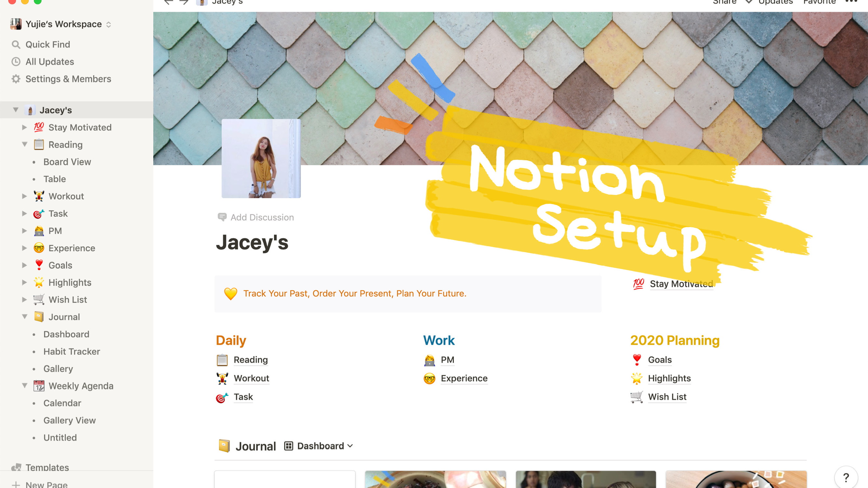
Task: Click Jacey's profile photo icon
Action: pos(261,158)
